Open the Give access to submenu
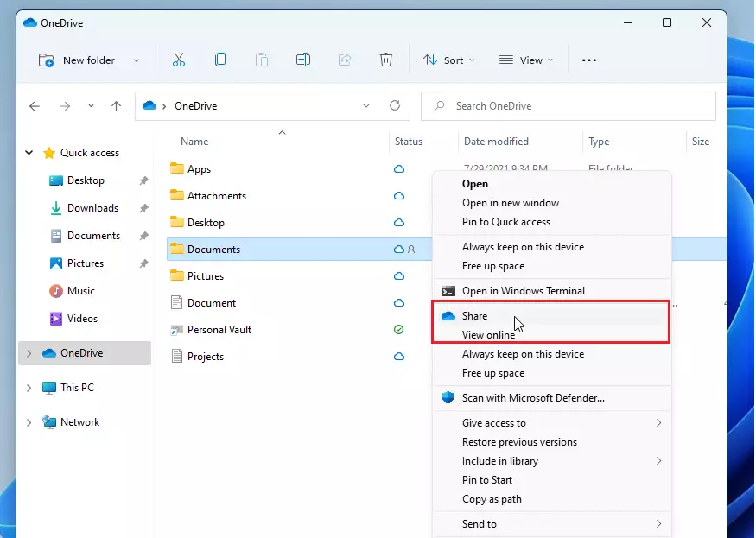This screenshot has height=538, width=756. pyautogui.click(x=552, y=423)
